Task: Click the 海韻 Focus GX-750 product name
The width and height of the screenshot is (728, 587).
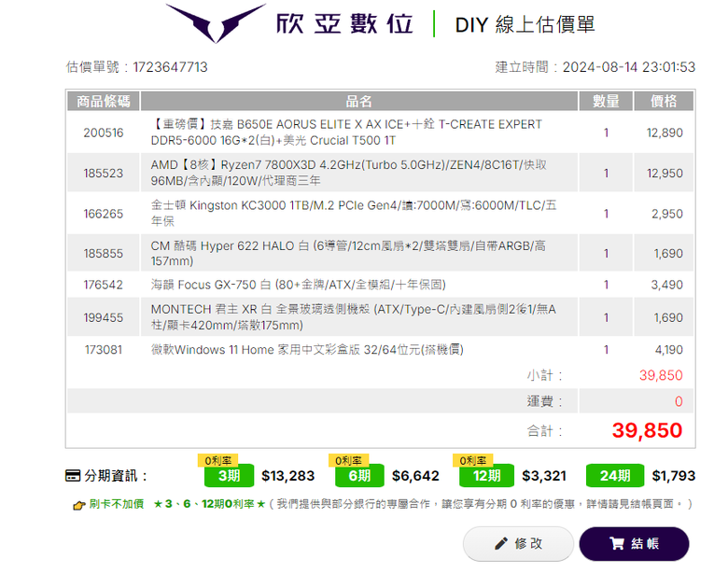Action: pyautogui.click(x=298, y=285)
